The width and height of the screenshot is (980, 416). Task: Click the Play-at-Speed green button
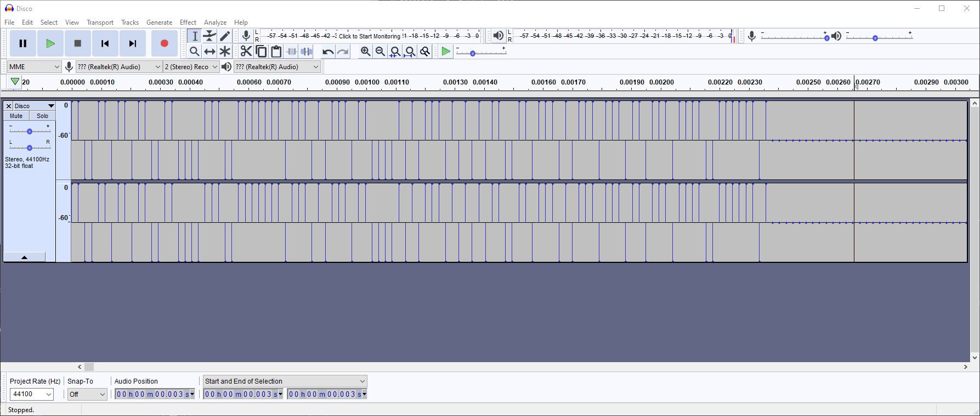pyautogui.click(x=446, y=52)
